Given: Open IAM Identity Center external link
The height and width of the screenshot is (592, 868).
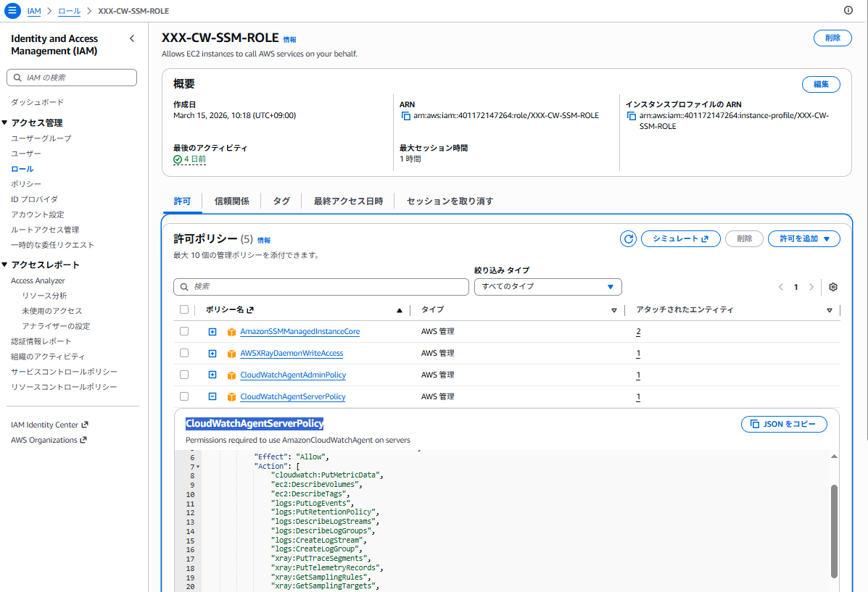Looking at the screenshot, I should click(49, 425).
